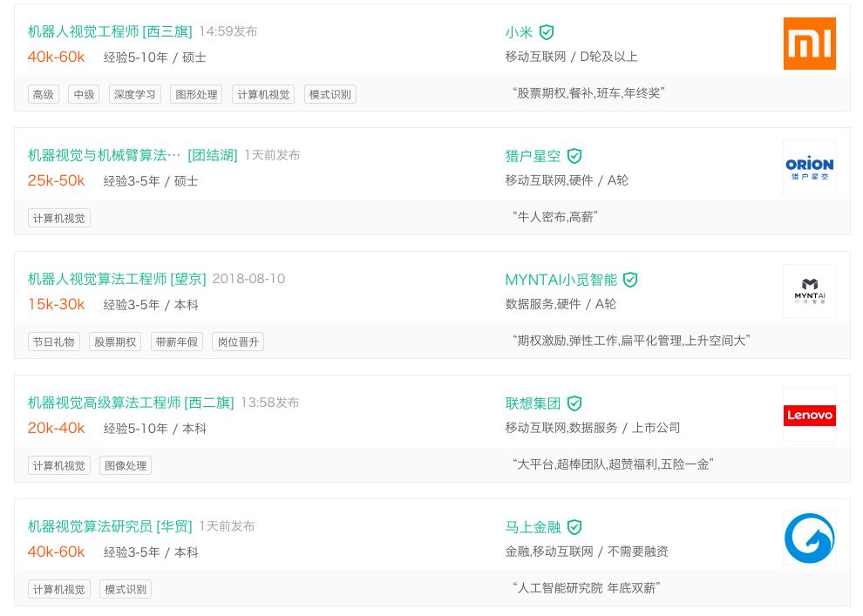This screenshot has height=616, width=863.
Task: Open the Xiaomi company logo
Action: 809,44
